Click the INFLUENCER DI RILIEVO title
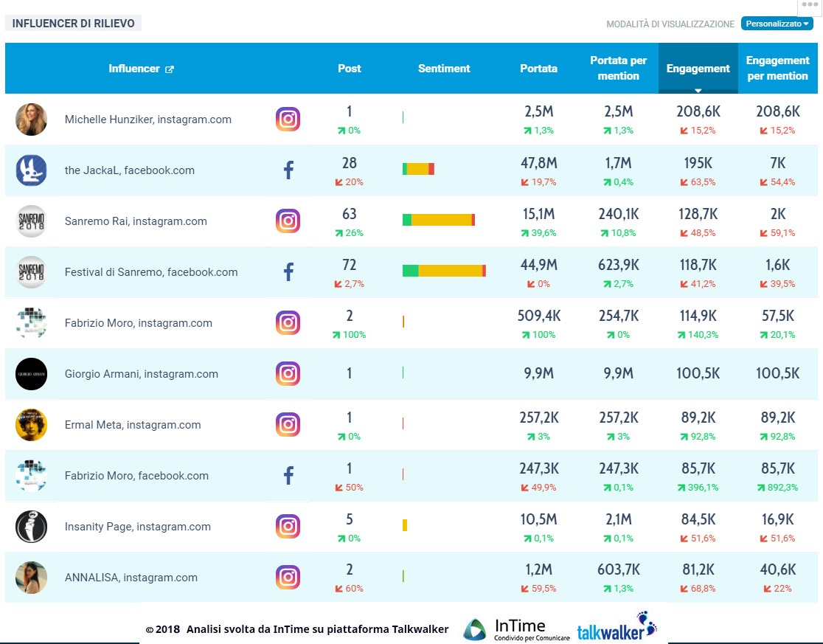The image size is (823, 644). tap(74, 23)
